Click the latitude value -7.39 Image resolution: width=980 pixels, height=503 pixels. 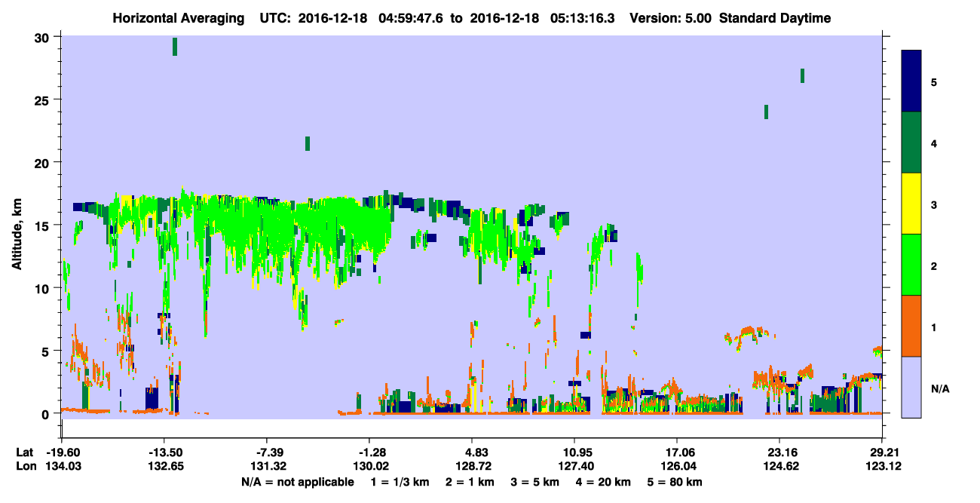point(267,452)
